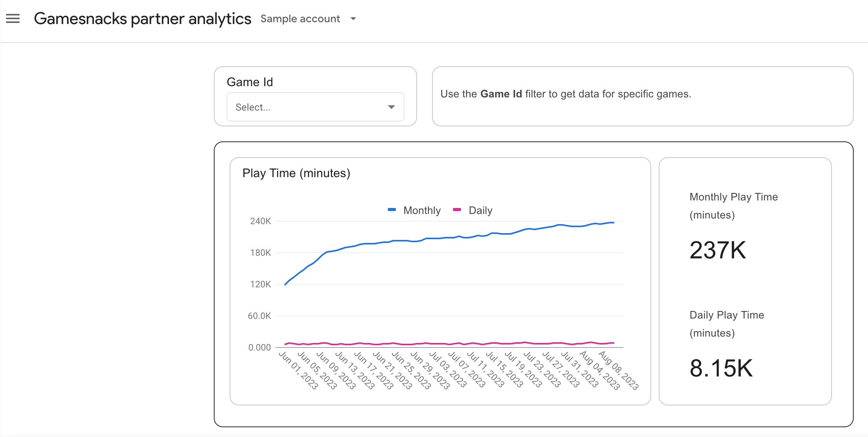868x437 pixels.
Task: Click the Jun 01, 2023 axis date
Action: [298, 370]
